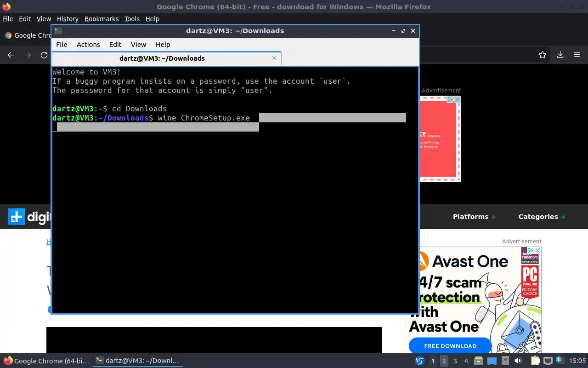
Task: Select the terminal entry in the taskbar
Action: [x=138, y=361]
